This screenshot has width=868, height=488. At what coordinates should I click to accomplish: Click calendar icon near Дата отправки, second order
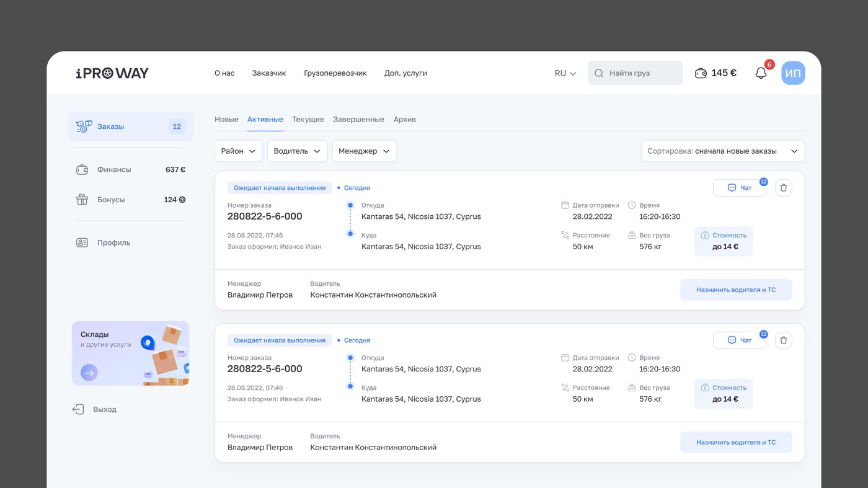pos(565,358)
